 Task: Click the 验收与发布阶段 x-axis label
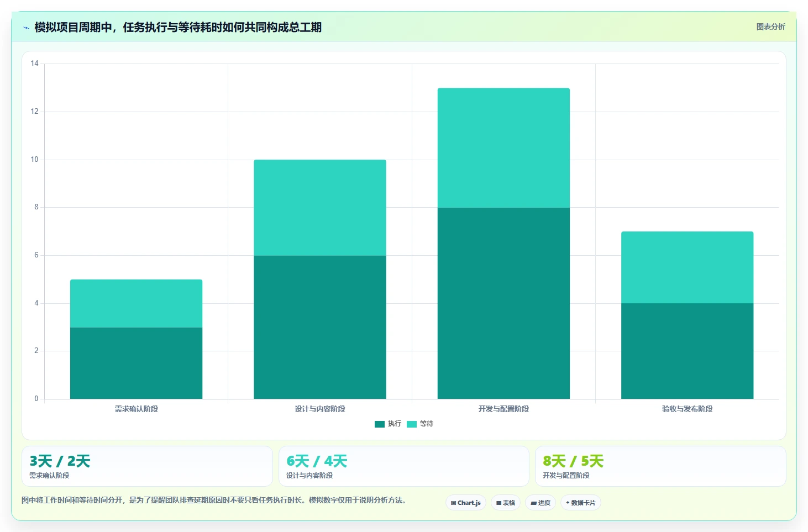click(x=688, y=409)
